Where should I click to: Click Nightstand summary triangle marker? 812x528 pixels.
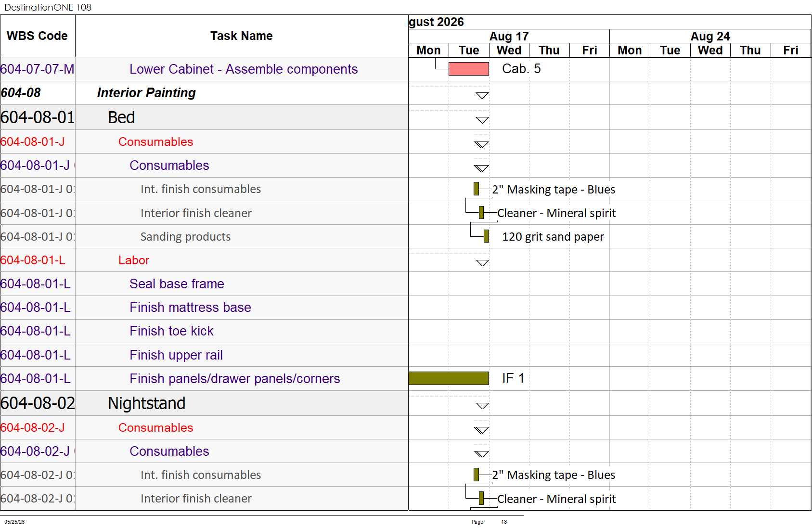tap(482, 406)
